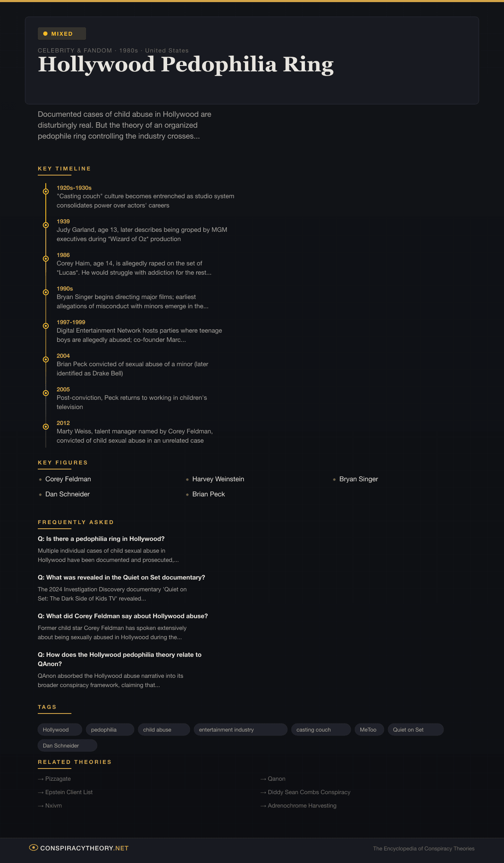Select the 1986 timeline marker circle
The height and width of the screenshot is (863, 504).
coord(46,259)
